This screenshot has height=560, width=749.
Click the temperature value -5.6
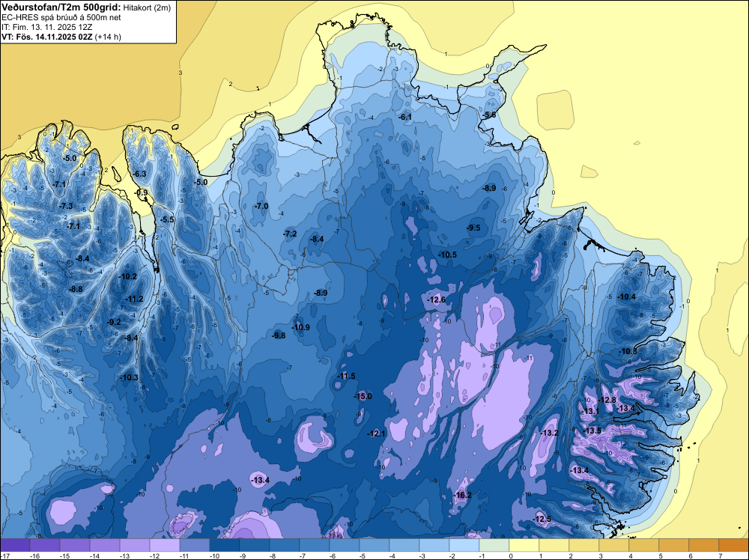point(489,115)
